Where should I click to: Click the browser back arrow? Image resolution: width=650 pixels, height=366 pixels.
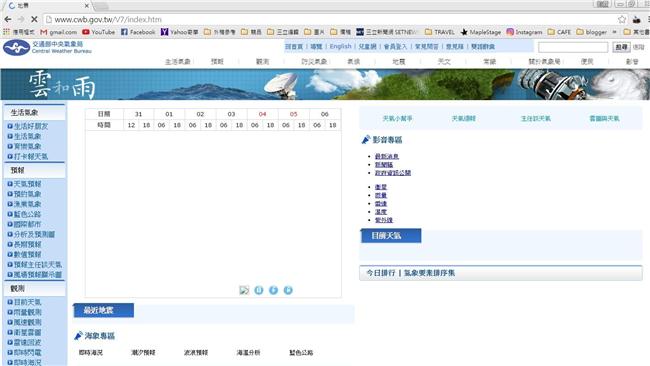pos(7,19)
